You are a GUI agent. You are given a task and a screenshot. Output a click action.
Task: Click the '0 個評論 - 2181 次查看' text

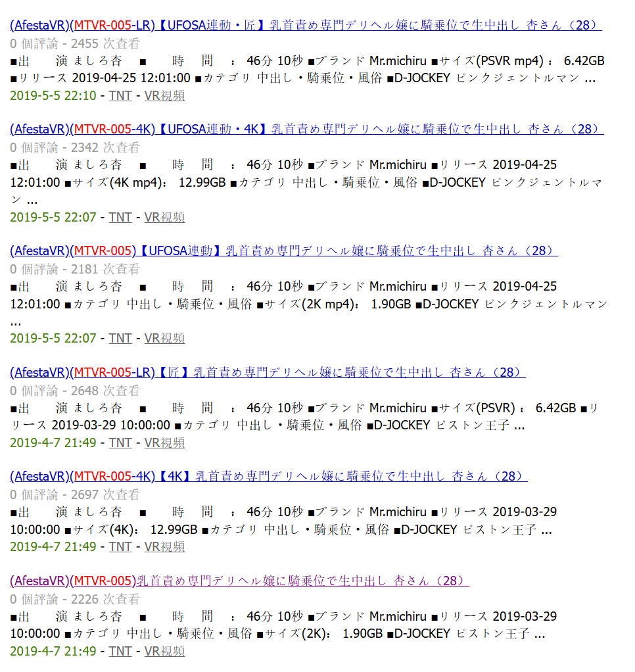point(75,269)
